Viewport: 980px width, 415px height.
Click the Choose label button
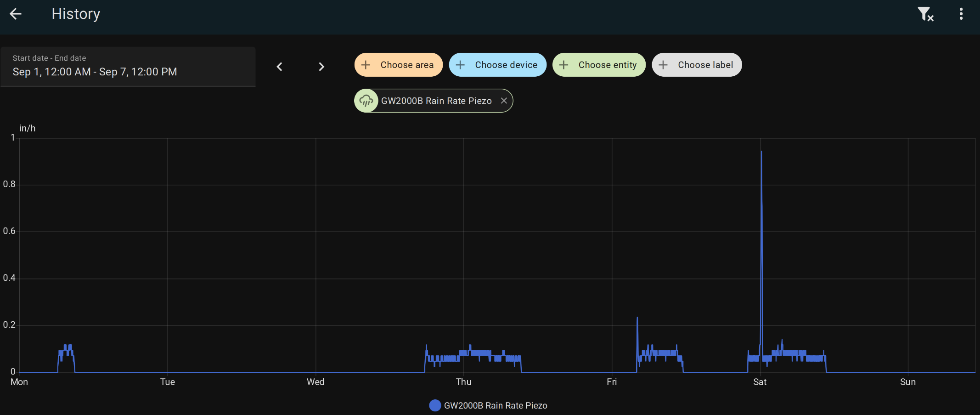point(697,65)
